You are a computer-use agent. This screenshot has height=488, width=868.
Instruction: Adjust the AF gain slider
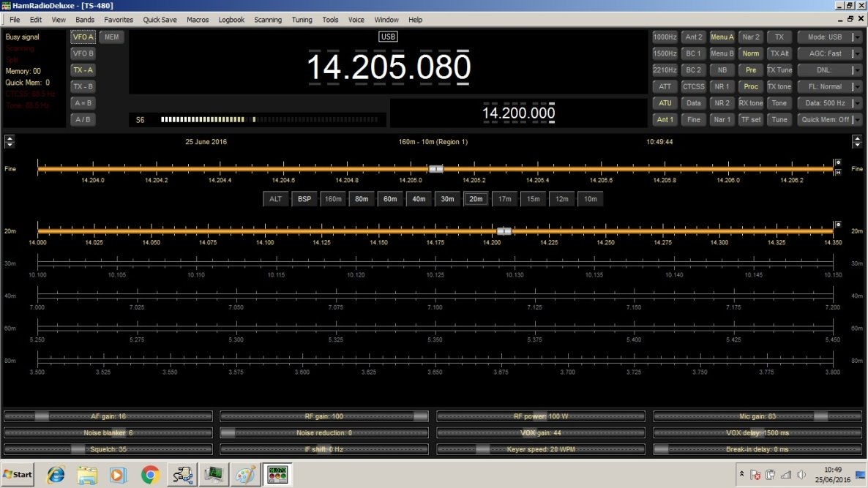point(108,416)
